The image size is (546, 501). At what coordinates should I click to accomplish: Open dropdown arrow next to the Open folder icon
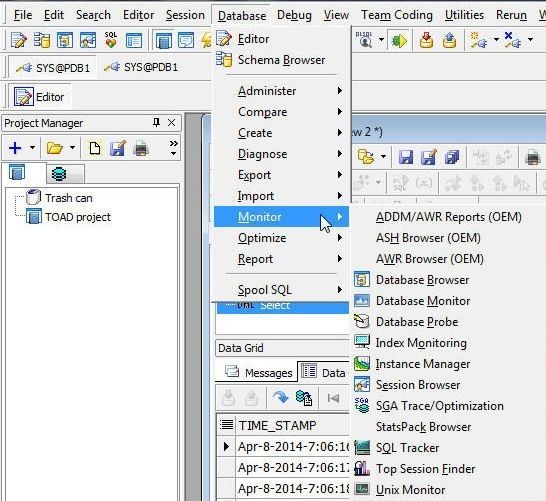(x=72, y=148)
